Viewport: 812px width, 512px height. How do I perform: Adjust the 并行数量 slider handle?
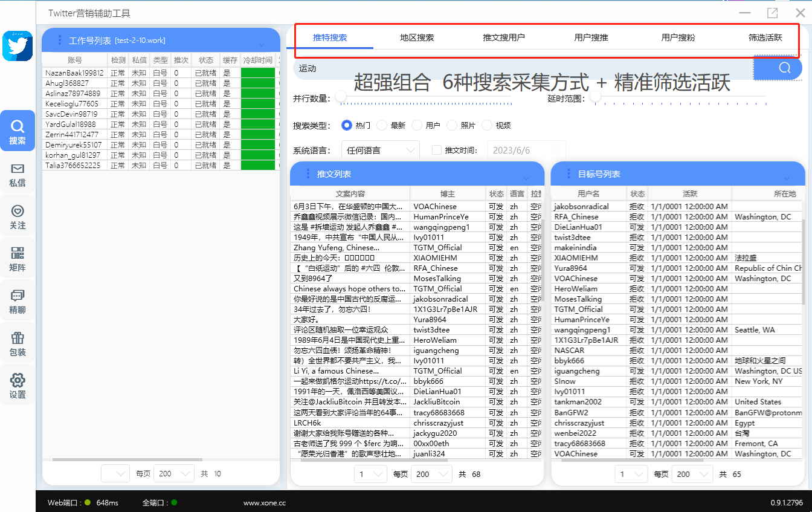[x=341, y=96]
